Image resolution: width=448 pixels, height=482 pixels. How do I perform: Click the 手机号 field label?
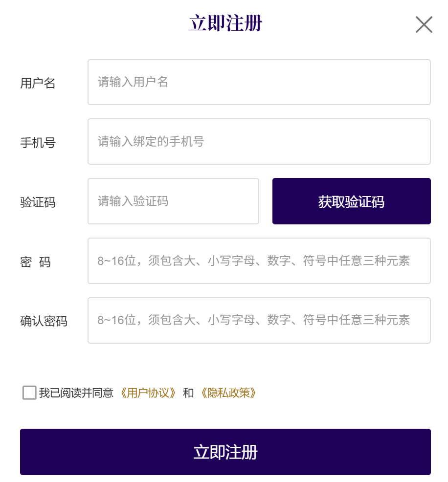(38, 143)
